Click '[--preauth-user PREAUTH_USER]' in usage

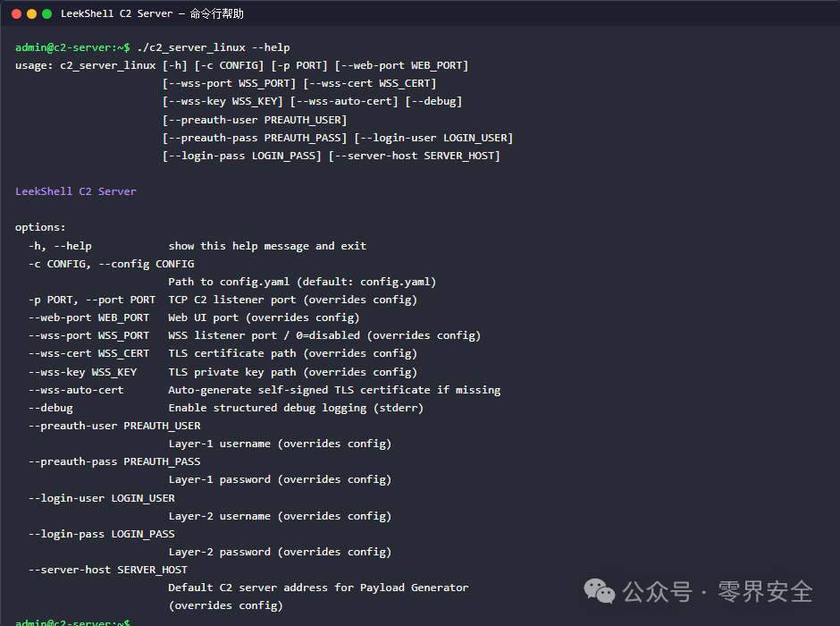[255, 120]
